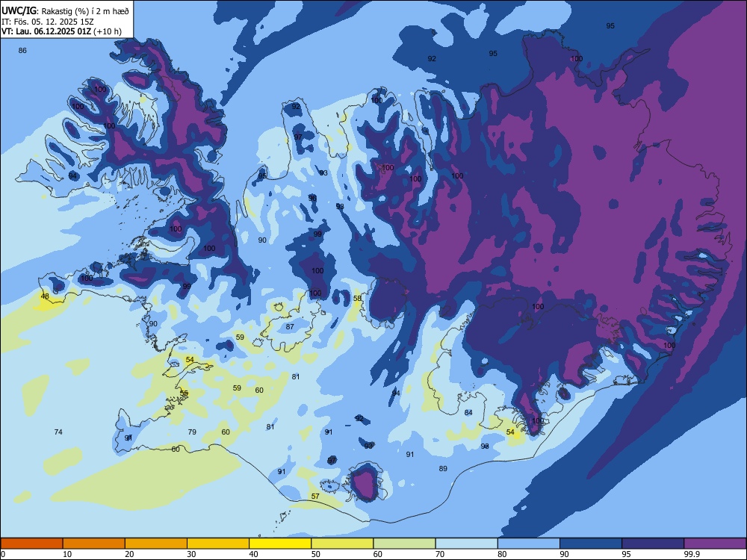This screenshot has height=560, width=747.
Task: Select the 70–80% light blue legend swatch
Action: point(466,544)
